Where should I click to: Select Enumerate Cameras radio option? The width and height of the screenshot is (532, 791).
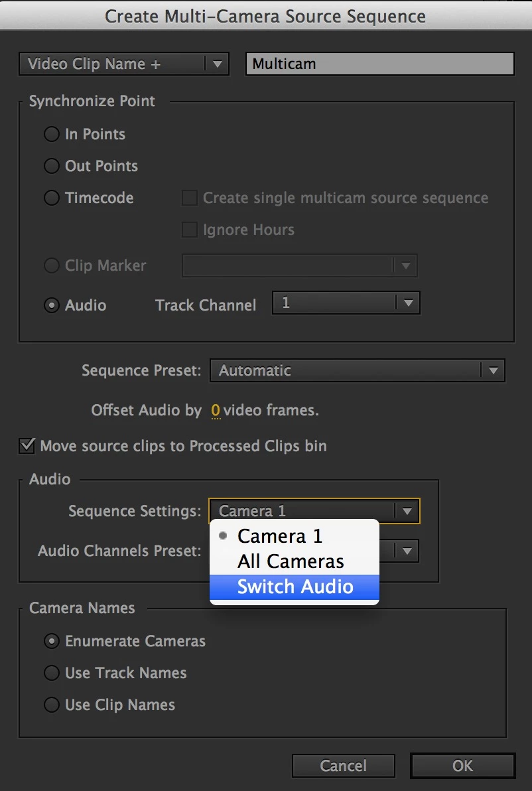(52, 641)
